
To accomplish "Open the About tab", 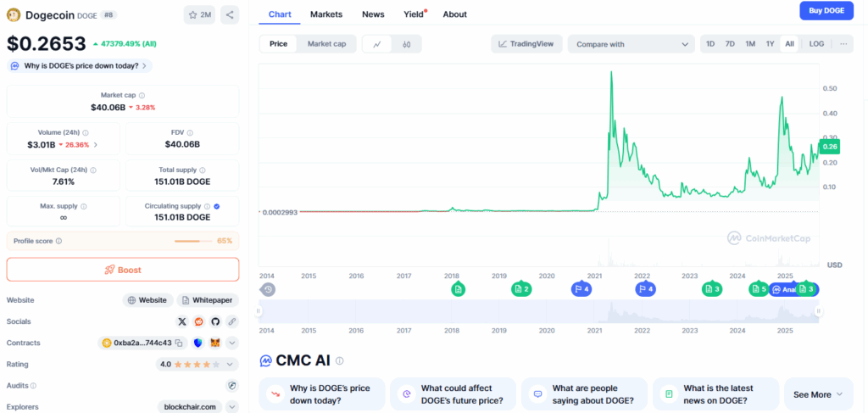I will coord(454,14).
